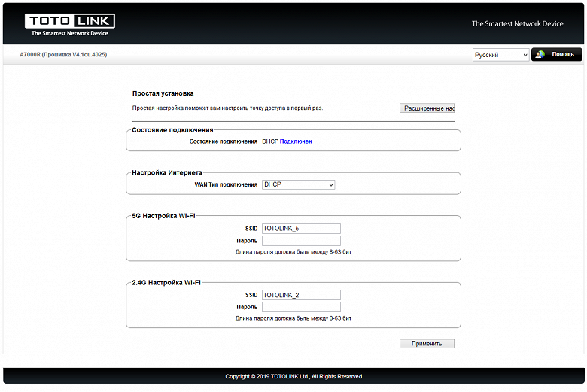Click the globe icon on Помощь button
Image resolution: width=587 pixels, height=392 pixels.
click(x=540, y=55)
